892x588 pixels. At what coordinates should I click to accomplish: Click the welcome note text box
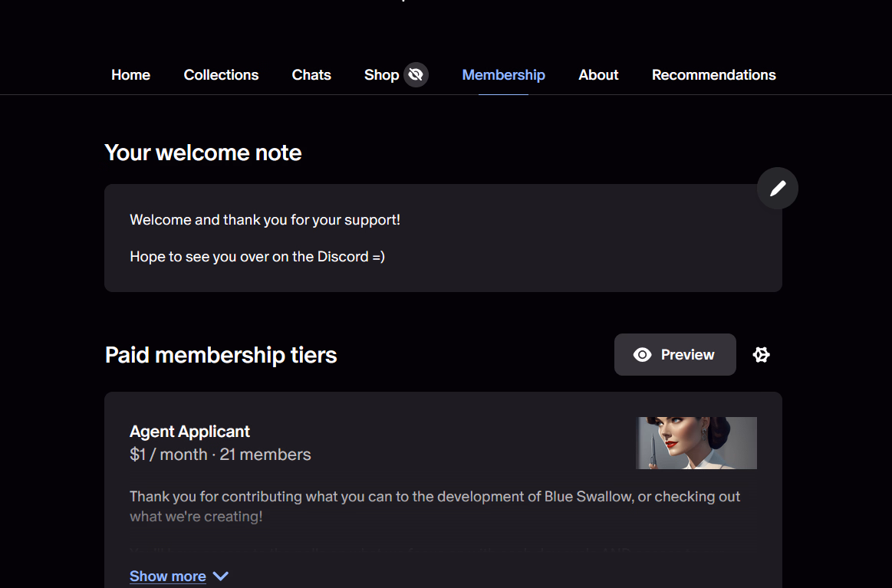(443, 238)
